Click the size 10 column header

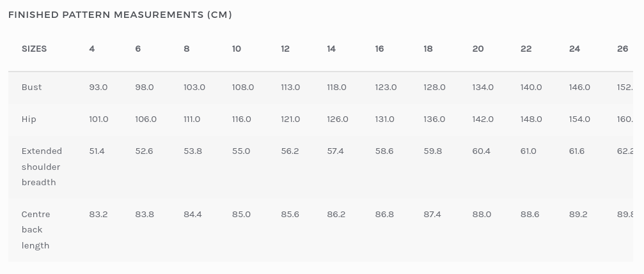(237, 49)
